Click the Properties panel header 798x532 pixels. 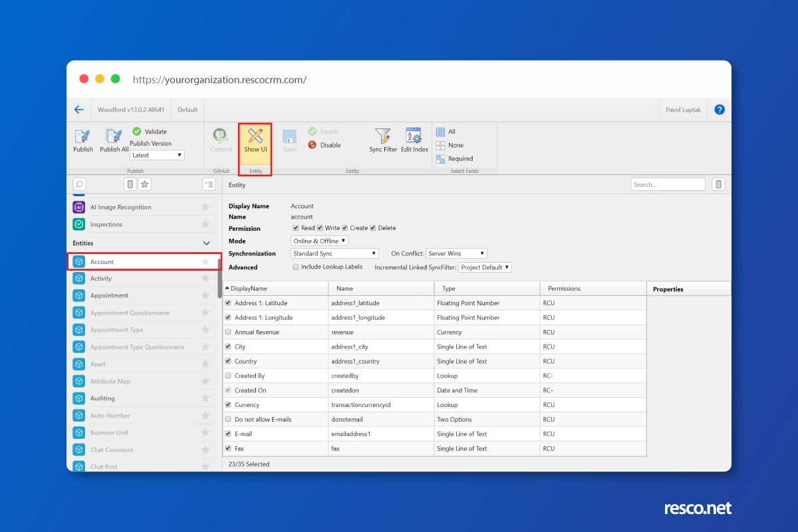coord(689,289)
